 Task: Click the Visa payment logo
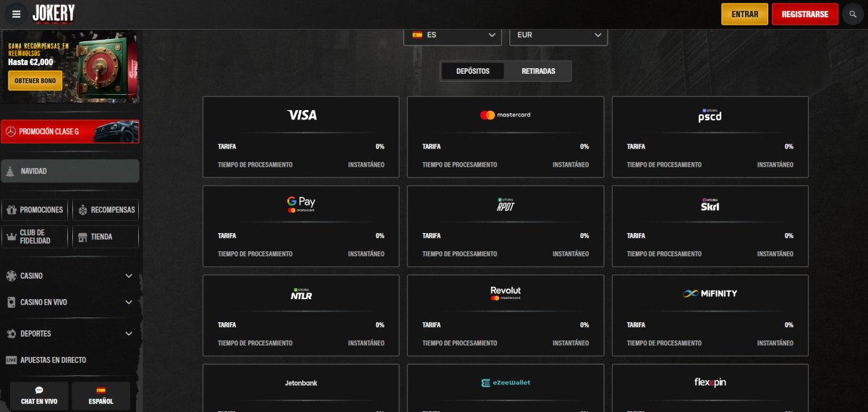(302, 114)
